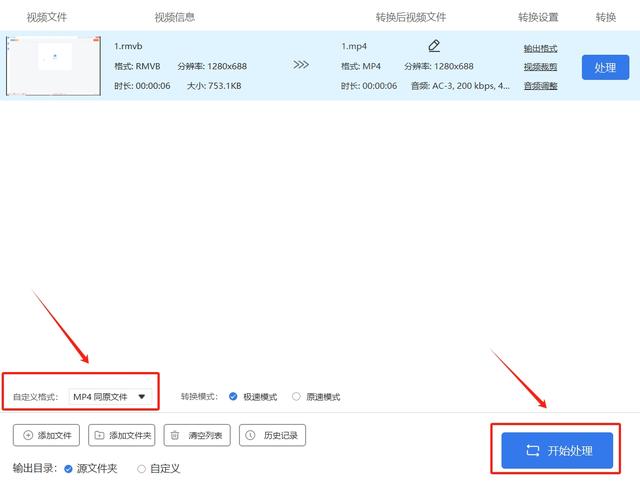Click the 视频文件 column header
This screenshot has width=640, height=486.
[x=47, y=17]
